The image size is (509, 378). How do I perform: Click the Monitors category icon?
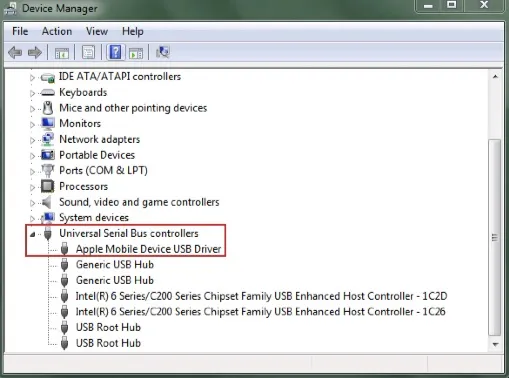48,124
